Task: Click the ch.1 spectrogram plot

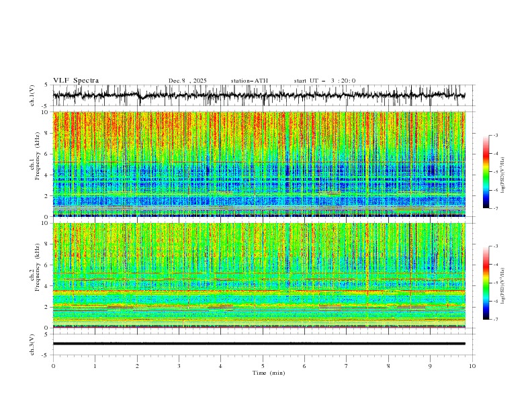Action: [259, 164]
